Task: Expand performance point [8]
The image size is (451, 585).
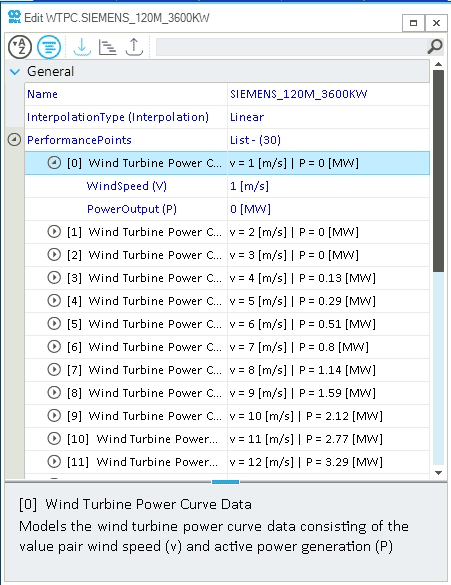Action: point(54,393)
